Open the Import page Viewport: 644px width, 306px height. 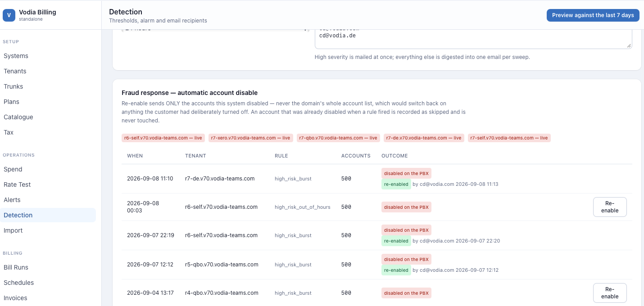(x=13, y=230)
